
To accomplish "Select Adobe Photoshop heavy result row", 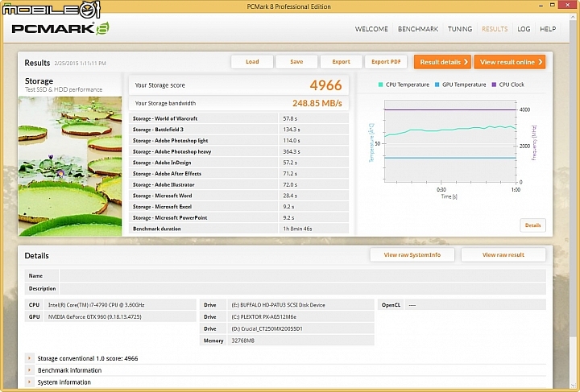I will (x=238, y=151).
